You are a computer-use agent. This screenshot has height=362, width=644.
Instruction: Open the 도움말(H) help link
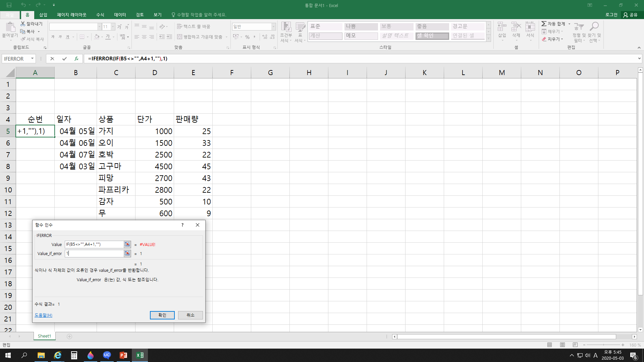[43, 315]
